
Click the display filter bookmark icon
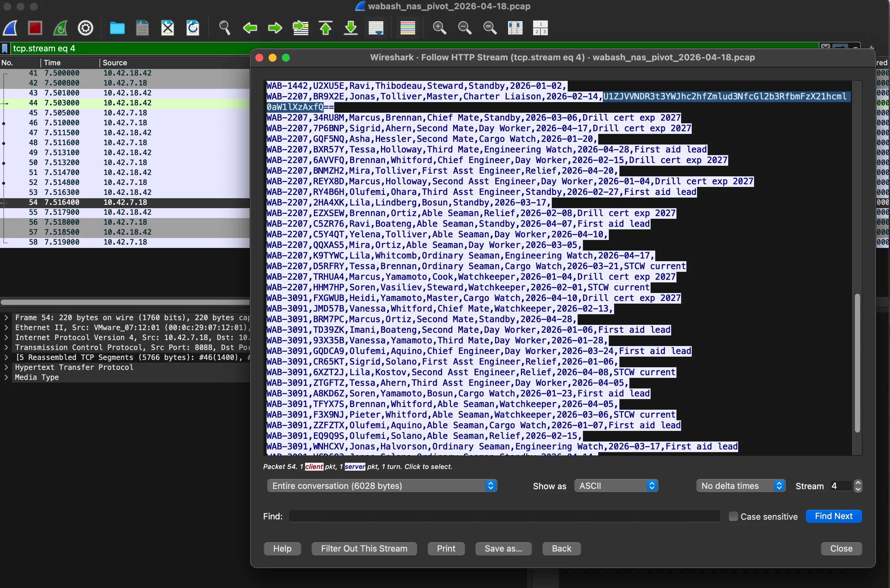coord(5,48)
